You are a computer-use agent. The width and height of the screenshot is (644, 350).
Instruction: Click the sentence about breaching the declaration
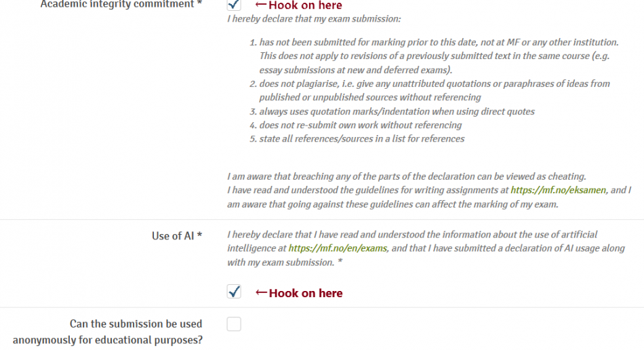tap(407, 176)
